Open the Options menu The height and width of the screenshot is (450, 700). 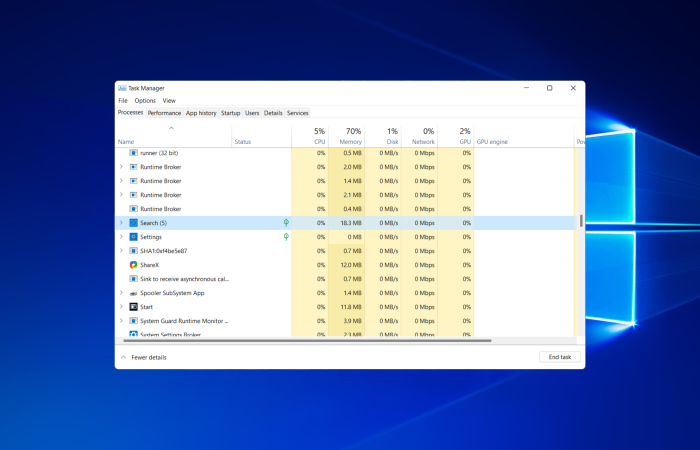pyautogui.click(x=145, y=100)
